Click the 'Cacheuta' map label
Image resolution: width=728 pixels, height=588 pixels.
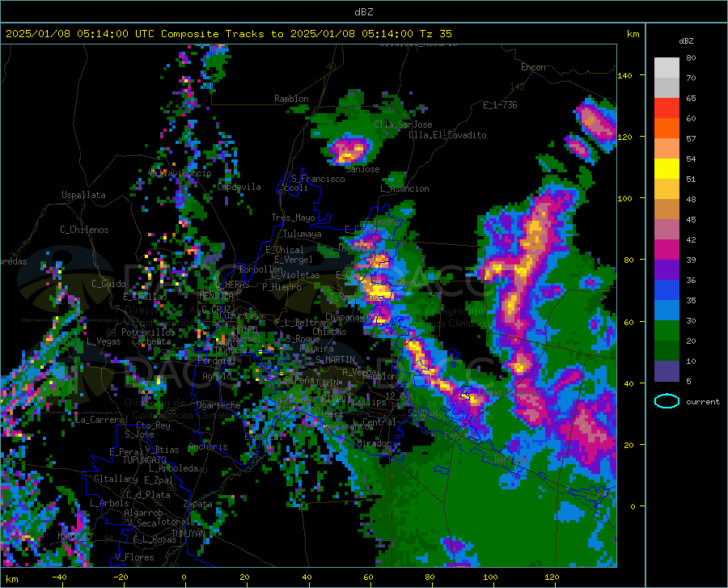[x=151, y=341]
